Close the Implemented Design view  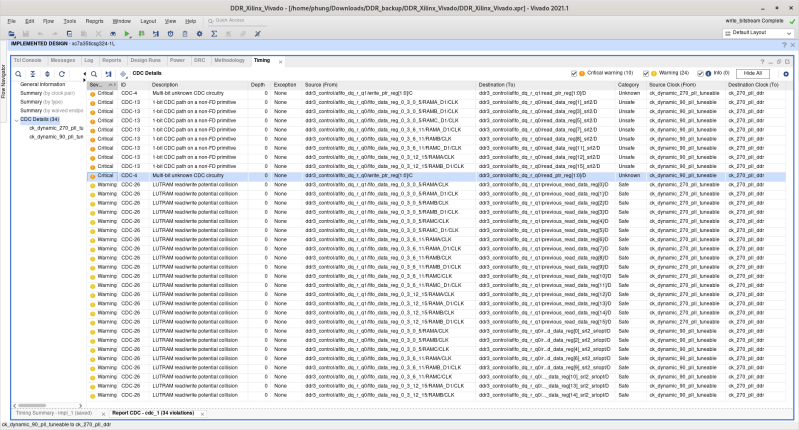point(792,45)
